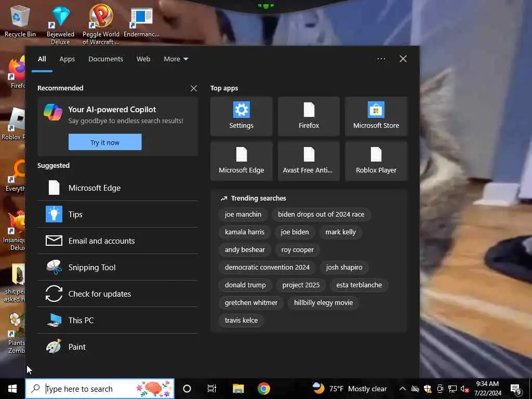This screenshot has width=532, height=399.
Task: Open Cortana circle icon on taskbar
Action: (187, 389)
